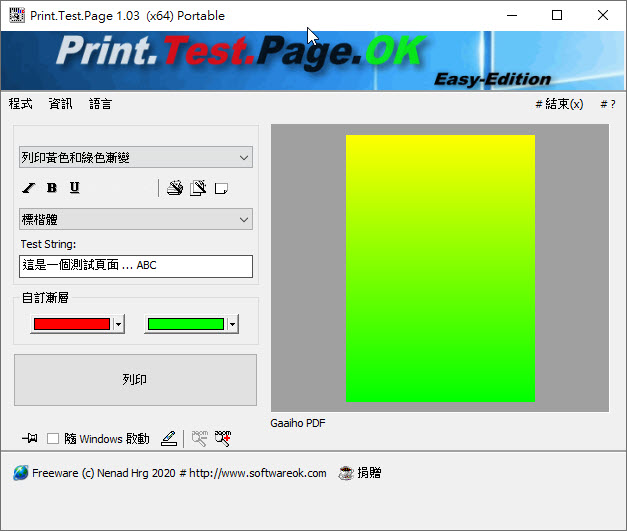Image resolution: width=627 pixels, height=531 pixels.
Task: Click the blank page icon
Action: point(221,188)
